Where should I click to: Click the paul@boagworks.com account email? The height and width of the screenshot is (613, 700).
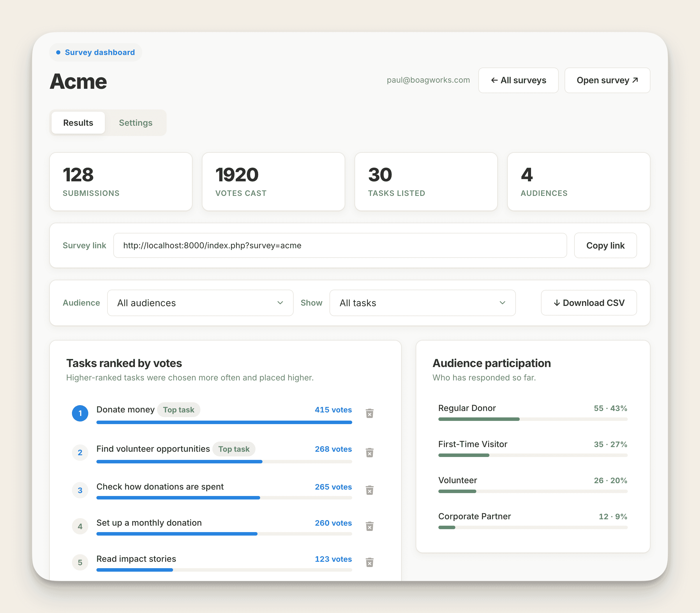(428, 80)
